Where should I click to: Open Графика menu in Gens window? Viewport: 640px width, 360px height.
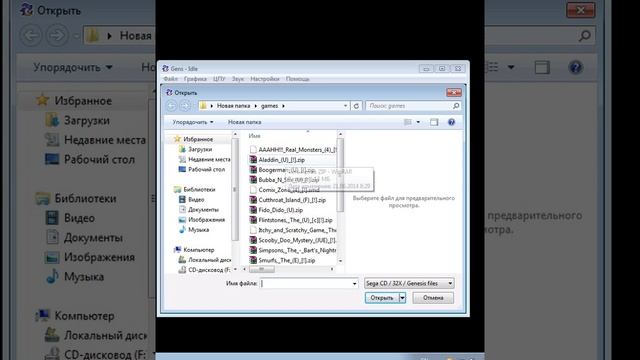(x=195, y=79)
